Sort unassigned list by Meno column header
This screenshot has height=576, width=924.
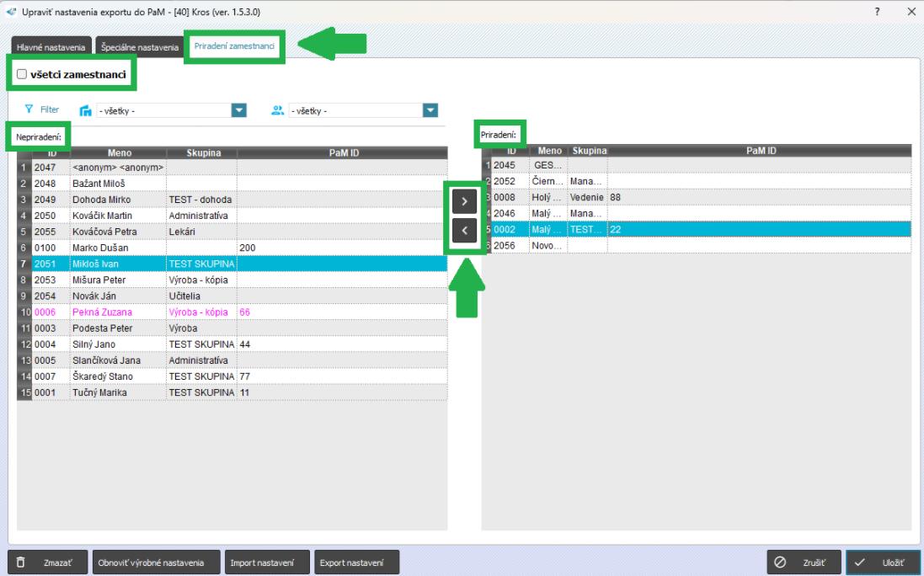tap(118, 153)
